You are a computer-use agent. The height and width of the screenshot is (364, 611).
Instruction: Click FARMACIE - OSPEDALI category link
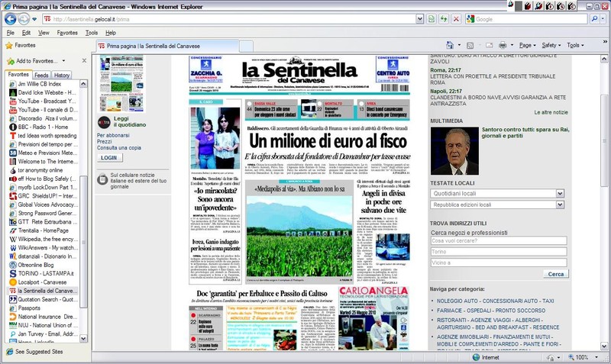tap(490, 311)
